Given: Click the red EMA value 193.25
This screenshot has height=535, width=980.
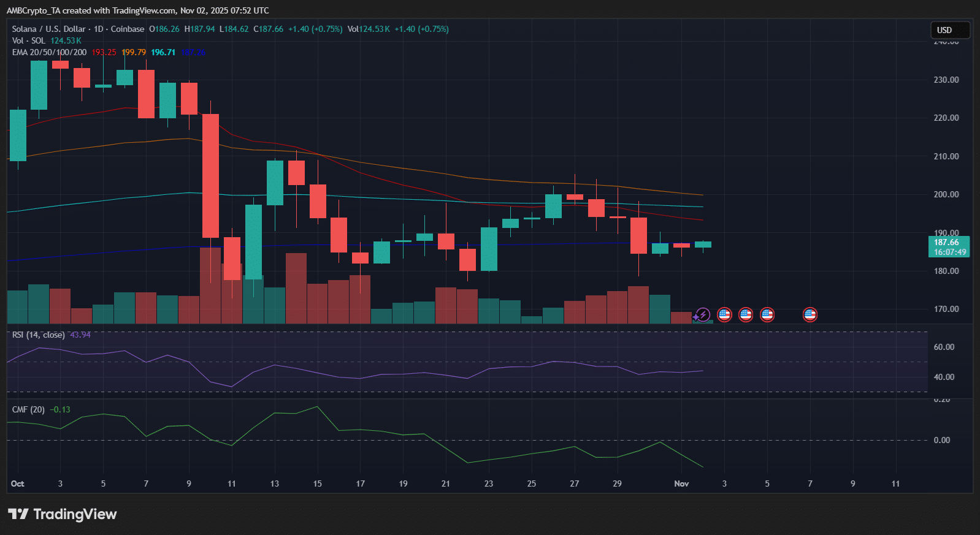Looking at the screenshot, I should [104, 52].
